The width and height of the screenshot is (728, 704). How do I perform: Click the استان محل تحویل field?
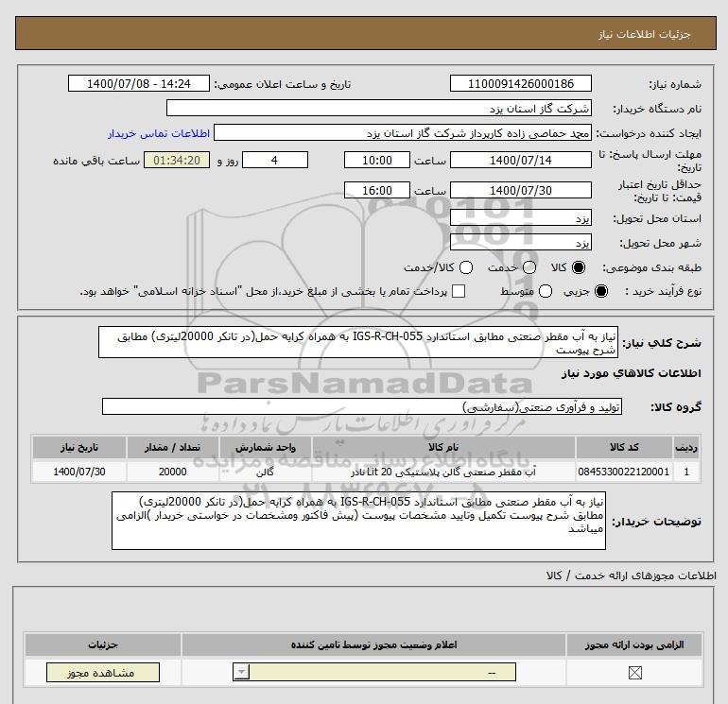point(520,217)
